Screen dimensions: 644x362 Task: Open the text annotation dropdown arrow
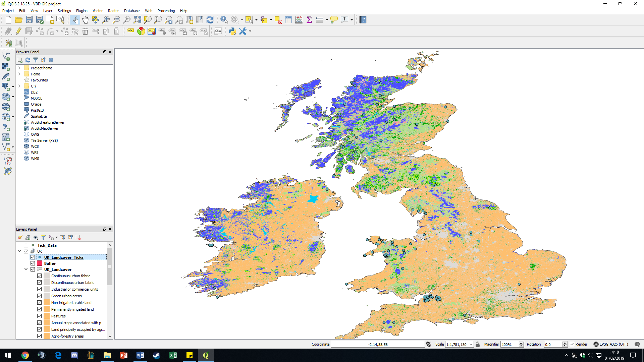click(x=352, y=20)
